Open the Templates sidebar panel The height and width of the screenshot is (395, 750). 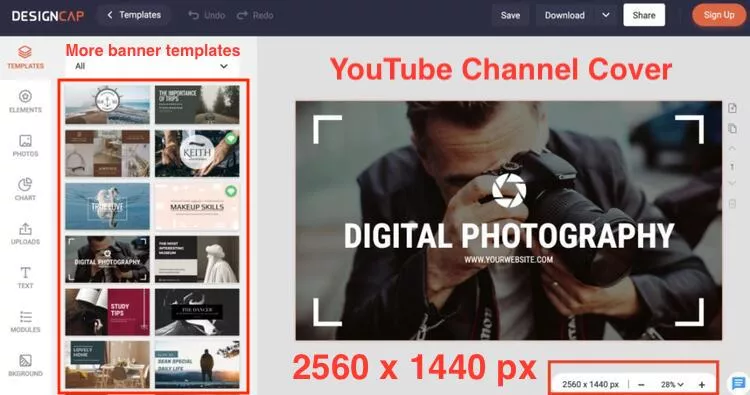(25, 57)
